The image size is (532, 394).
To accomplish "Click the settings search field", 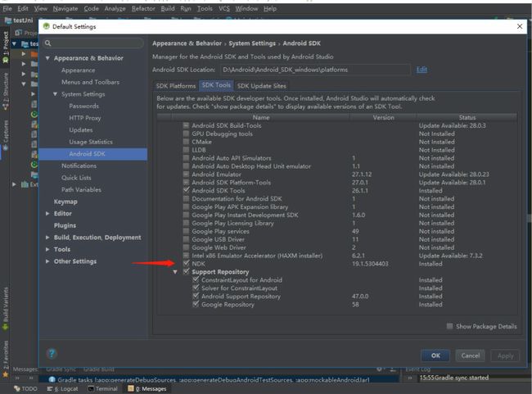I will click(x=93, y=43).
